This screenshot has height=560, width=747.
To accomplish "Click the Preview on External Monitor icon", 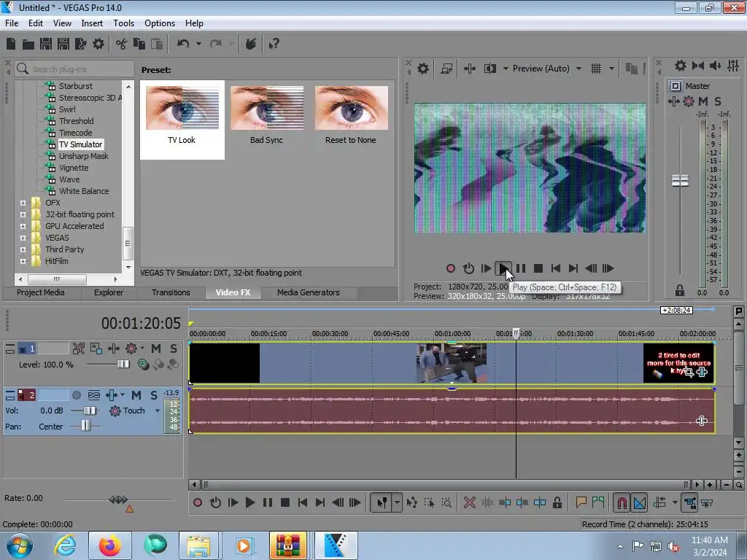I will pos(446,69).
